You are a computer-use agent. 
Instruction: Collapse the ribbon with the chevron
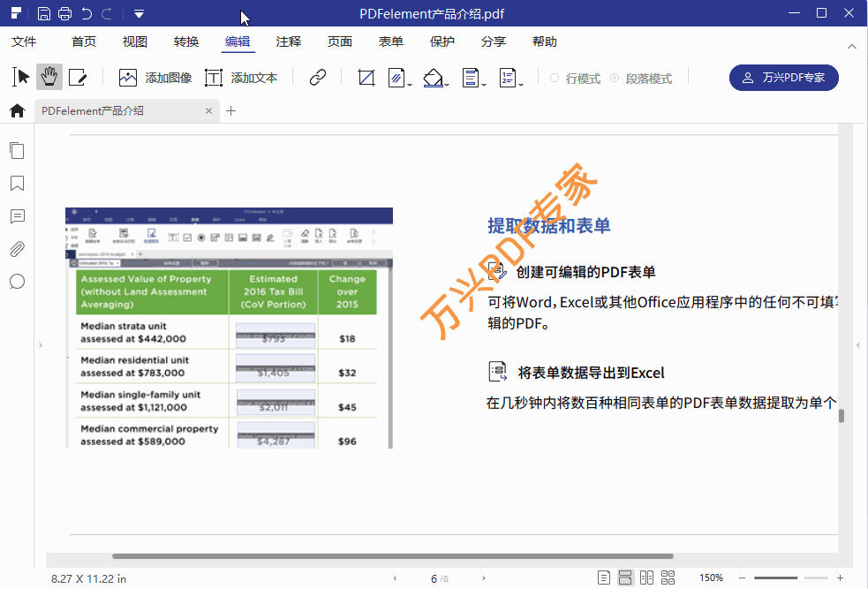tap(852, 46)
